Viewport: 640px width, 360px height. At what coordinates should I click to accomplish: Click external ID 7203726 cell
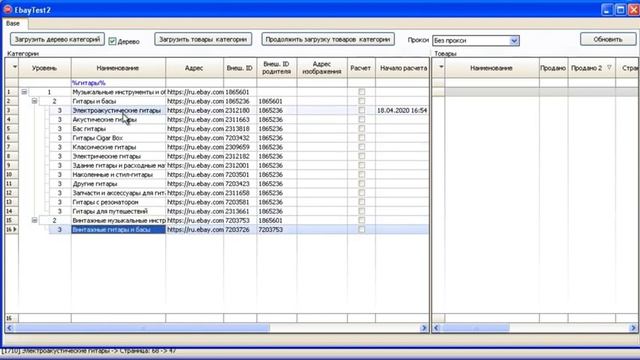[x=240, y=230]
